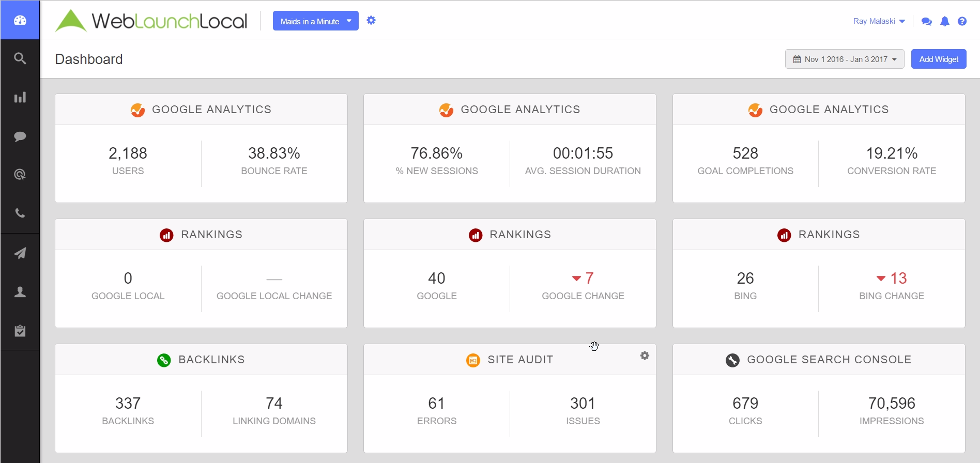Select the clipboard checklist sidebar icon
This screenshot has height=463, width=980.
pos(20,331)
